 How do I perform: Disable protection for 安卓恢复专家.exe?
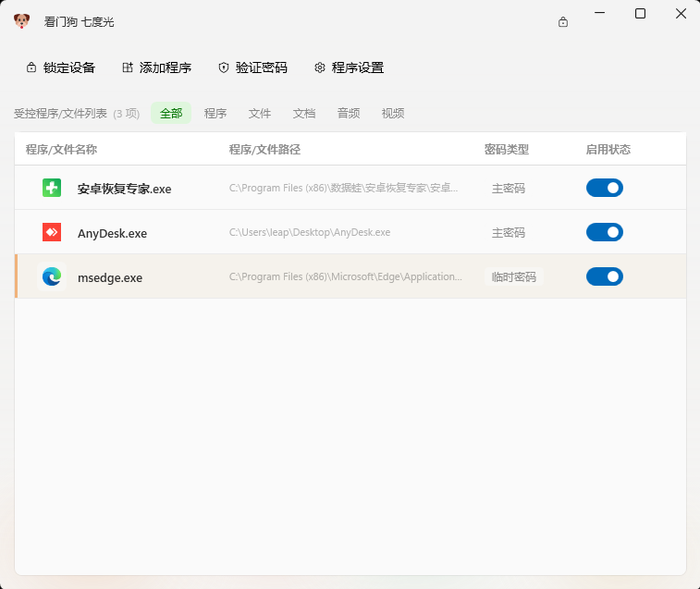[x=605, y=188]
